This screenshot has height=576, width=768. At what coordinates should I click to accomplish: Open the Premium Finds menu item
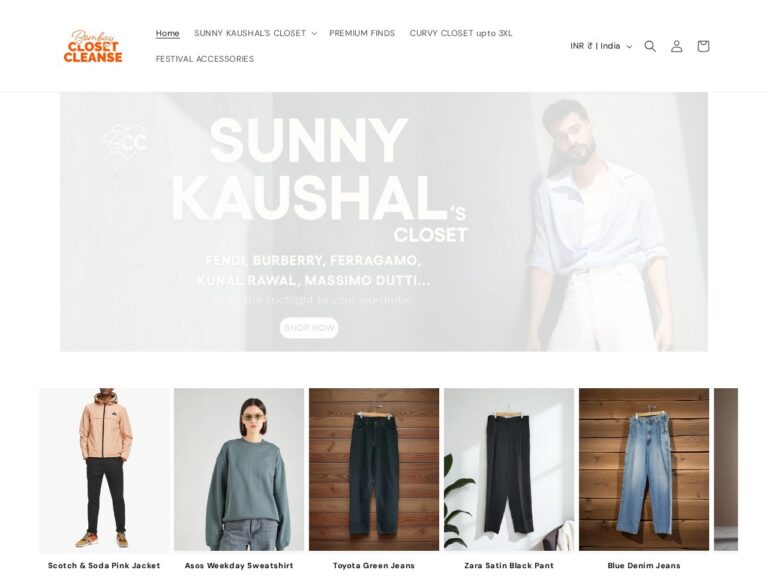coord(362,33)
